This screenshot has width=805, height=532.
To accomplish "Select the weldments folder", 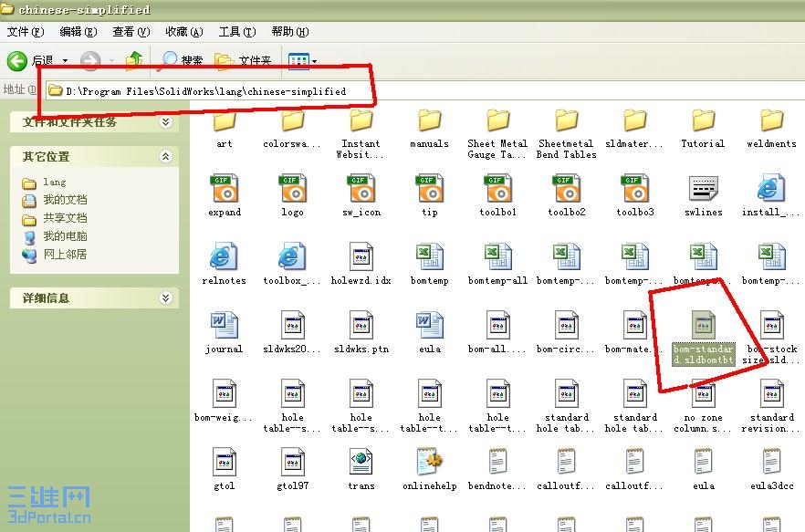I will point(771,129).
